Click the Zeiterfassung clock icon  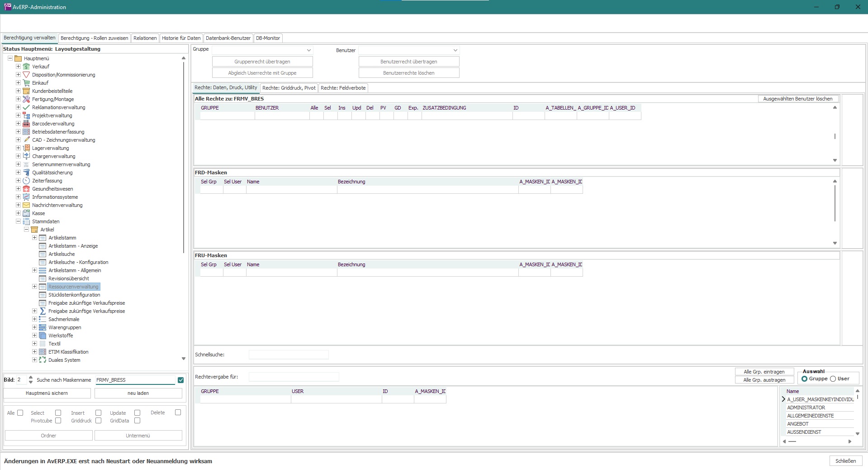pos(26,181)
